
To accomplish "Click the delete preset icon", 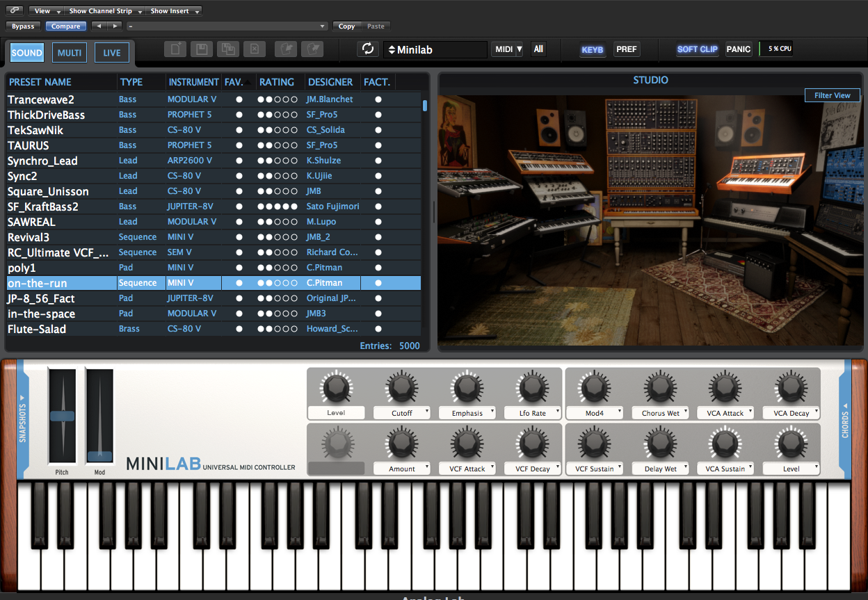I will 254,49.
